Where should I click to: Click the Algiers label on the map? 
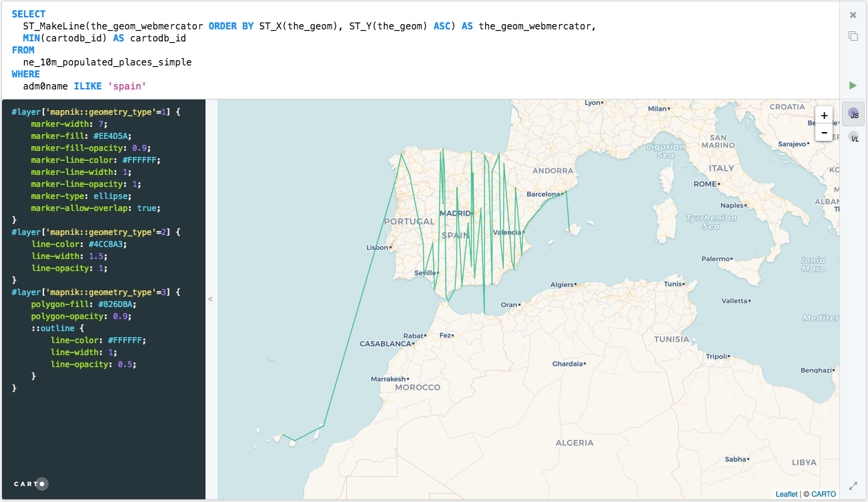pos(562,284)
